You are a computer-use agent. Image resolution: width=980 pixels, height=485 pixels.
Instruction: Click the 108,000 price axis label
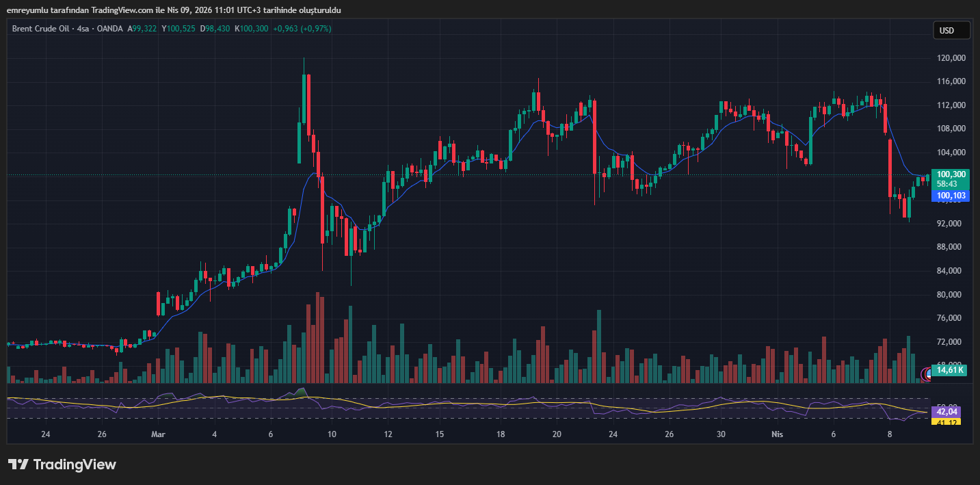tap(950, 129)
